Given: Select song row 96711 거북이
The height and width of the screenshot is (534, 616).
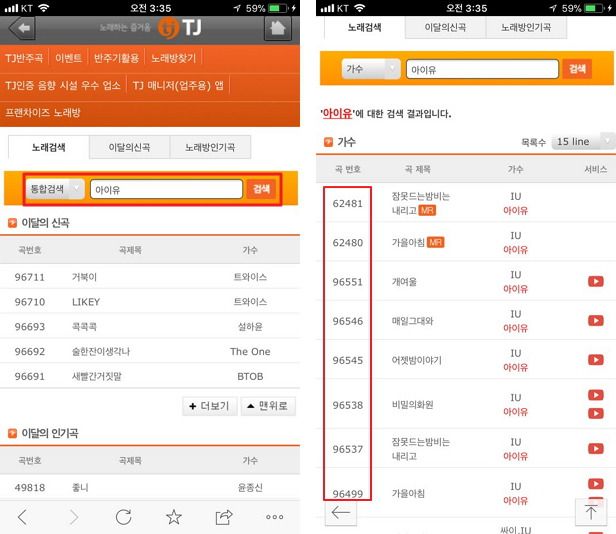Looking at the screenshot, I should coord(150,277).
